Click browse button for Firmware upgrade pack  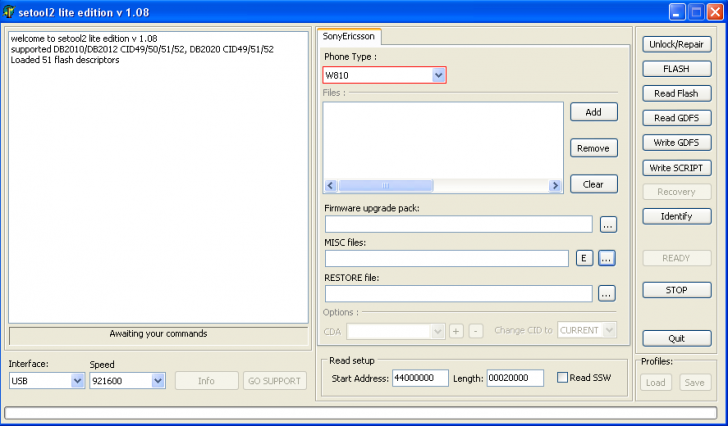click(607, 224)
